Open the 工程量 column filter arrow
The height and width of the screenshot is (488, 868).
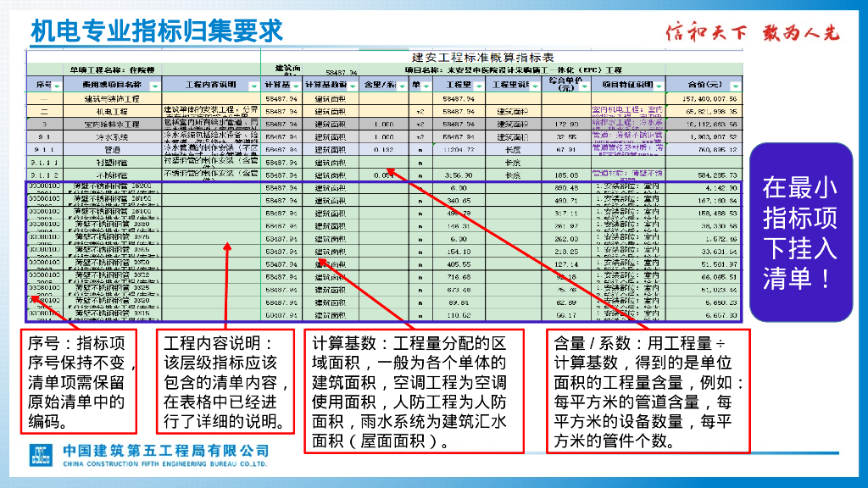[479, 86]
